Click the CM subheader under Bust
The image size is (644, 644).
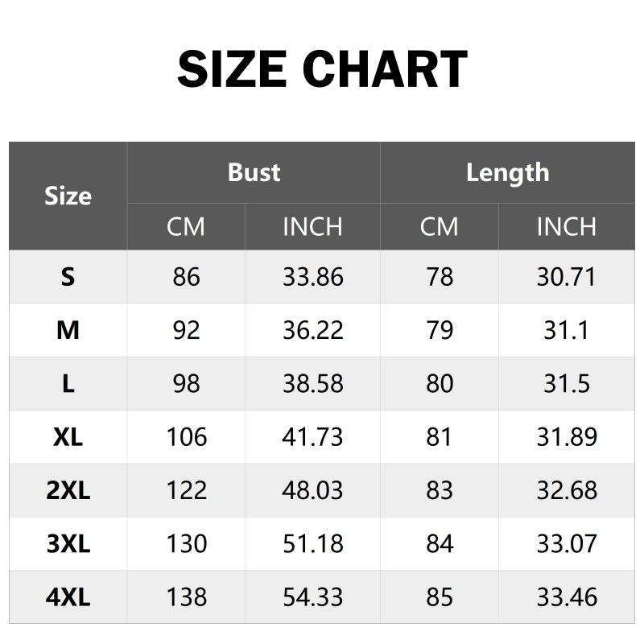186,227
